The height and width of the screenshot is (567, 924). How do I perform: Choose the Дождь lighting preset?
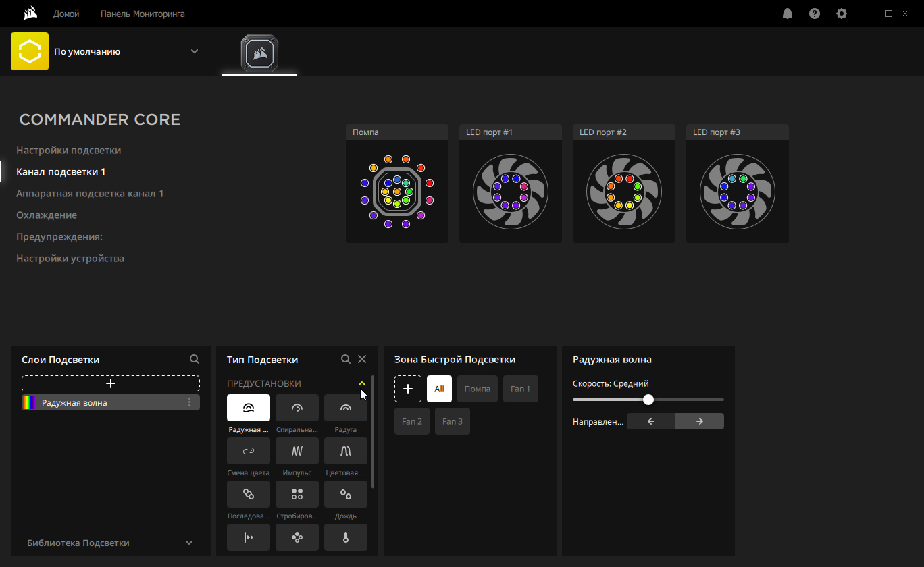coord(346,494)
